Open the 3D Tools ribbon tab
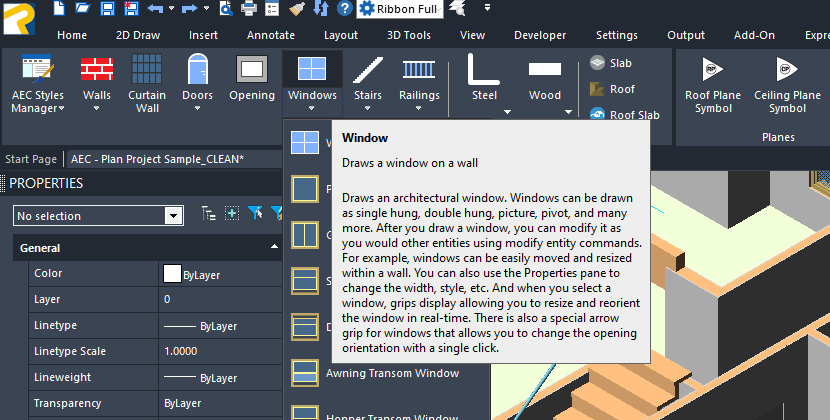The image size is (830, 420). point(409,35)
